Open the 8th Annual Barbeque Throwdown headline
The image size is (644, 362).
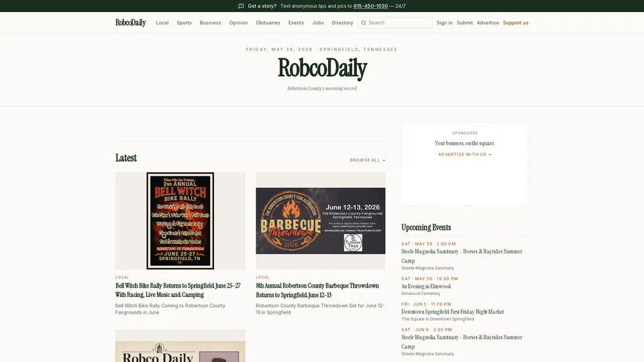[317, 290]
